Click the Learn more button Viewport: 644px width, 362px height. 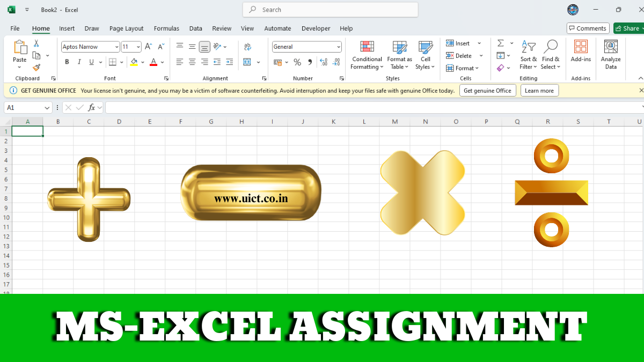point(539,90)
